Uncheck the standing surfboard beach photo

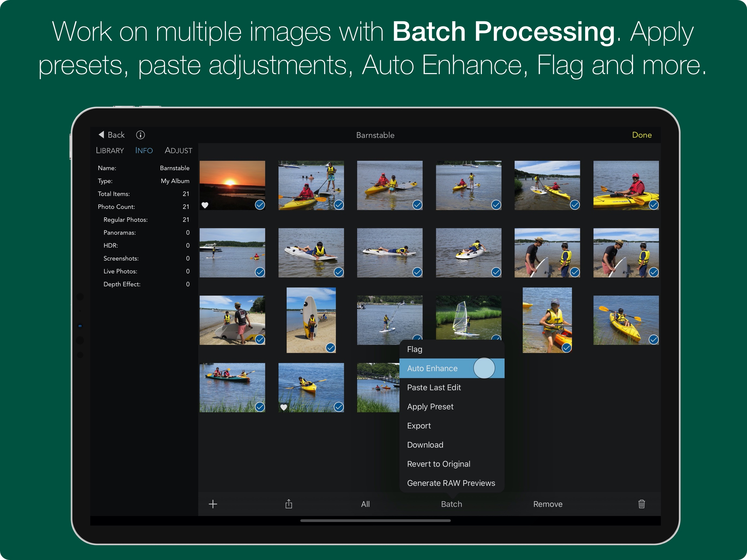pos(330,348)
